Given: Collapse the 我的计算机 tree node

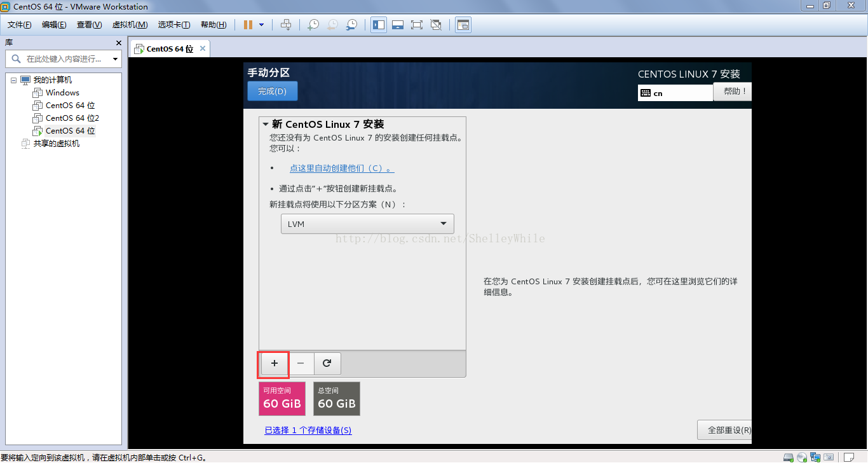Looking at the screenshot, I should tap(13, 80).
